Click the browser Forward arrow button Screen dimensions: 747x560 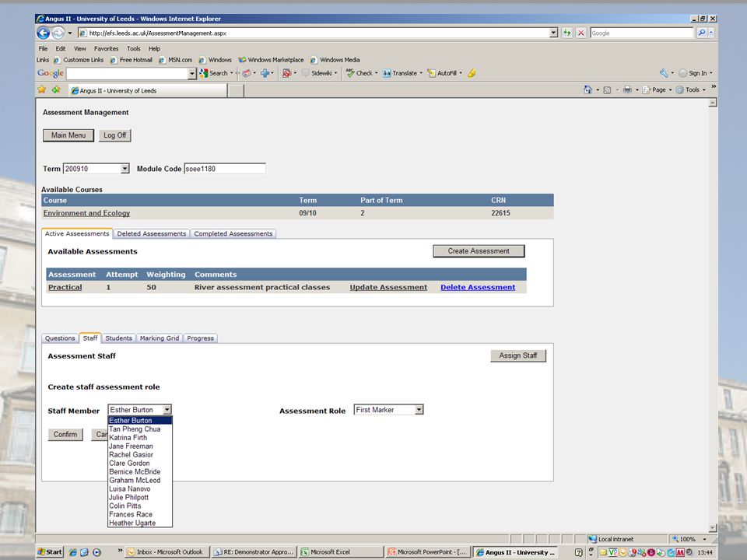58,33
